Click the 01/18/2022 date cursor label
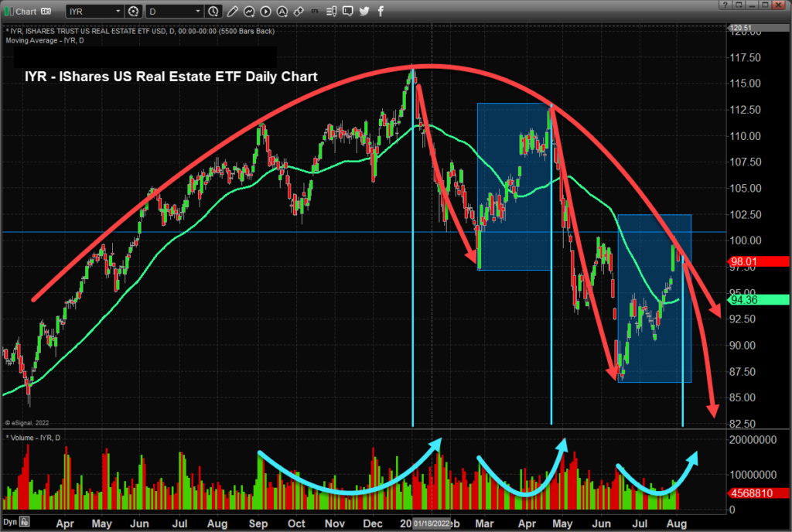Viewport: 792px width, 532px height. coord(432,523)
